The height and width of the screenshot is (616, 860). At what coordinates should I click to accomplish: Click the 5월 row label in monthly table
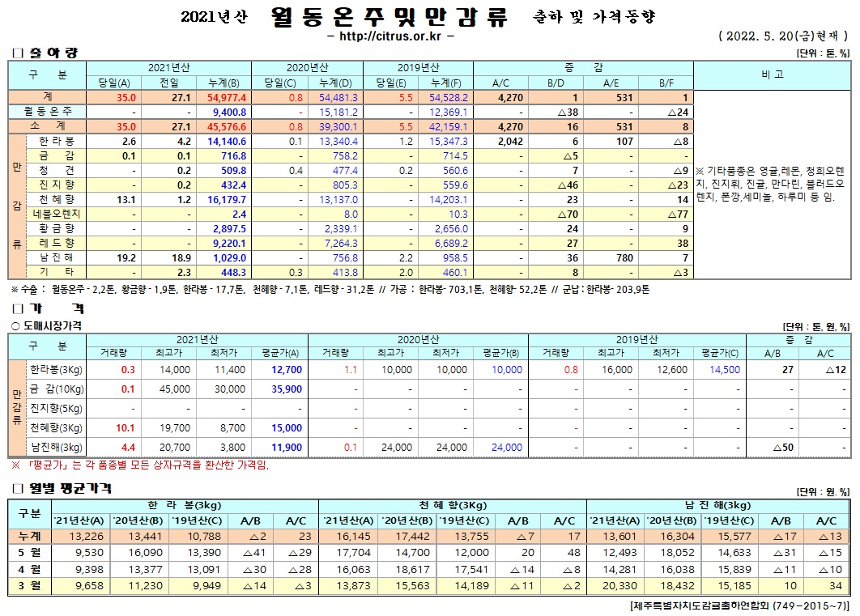(x=23, y=554)
